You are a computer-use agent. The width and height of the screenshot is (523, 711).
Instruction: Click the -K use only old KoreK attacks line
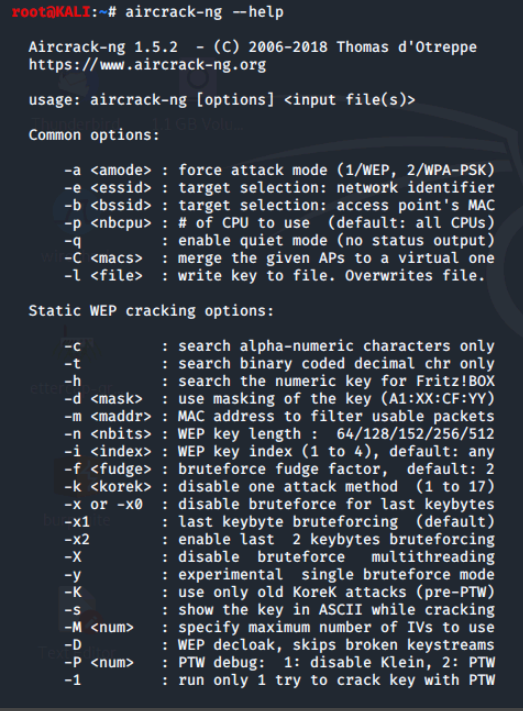pyautogui.click(x=279, y=592)
